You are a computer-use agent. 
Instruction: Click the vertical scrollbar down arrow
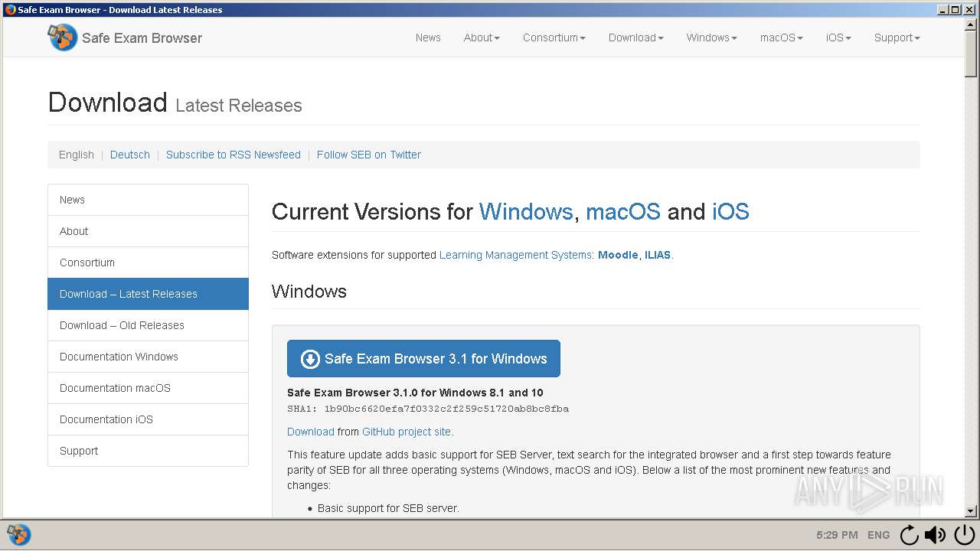971,511
